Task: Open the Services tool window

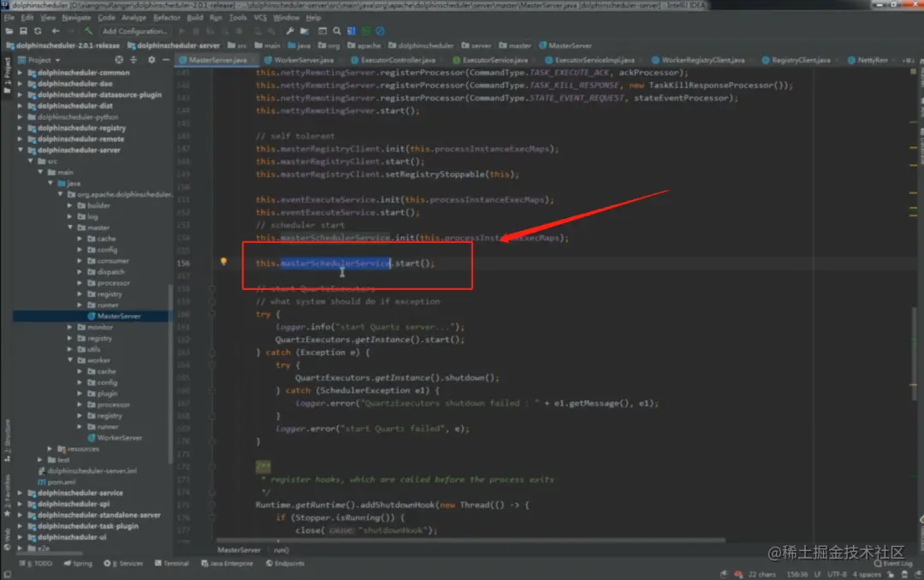Action: tap(124, 564)
